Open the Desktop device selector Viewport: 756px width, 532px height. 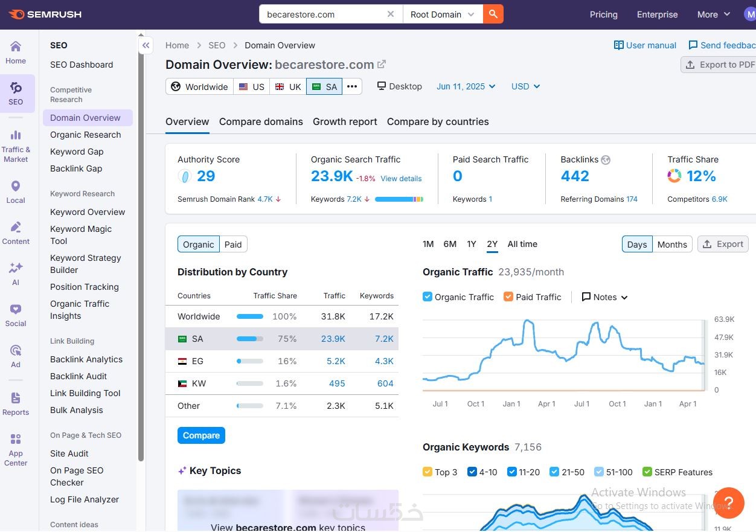click(400, 86)
